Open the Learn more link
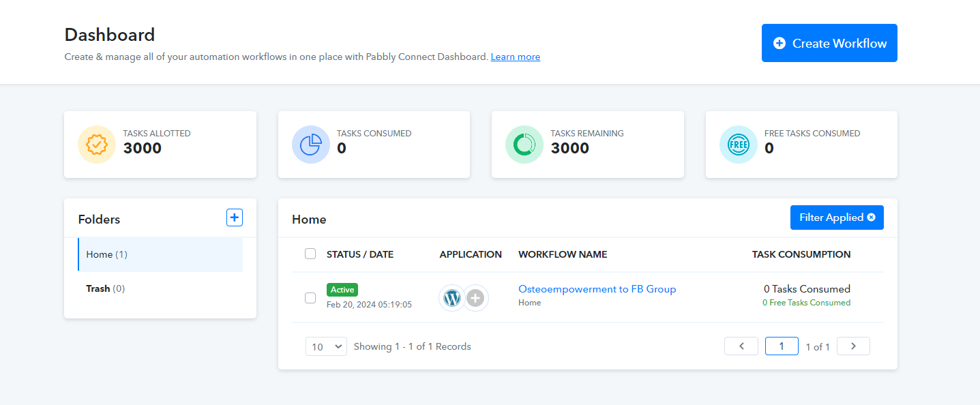The width and height of the screenshot is (980, 405). 516,57
